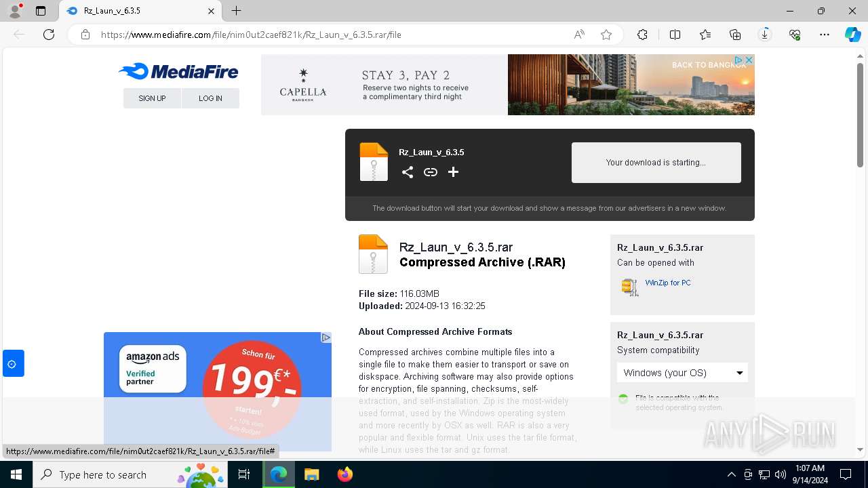Open a new browser tab
868x488 pixels.
pos(236,11)
